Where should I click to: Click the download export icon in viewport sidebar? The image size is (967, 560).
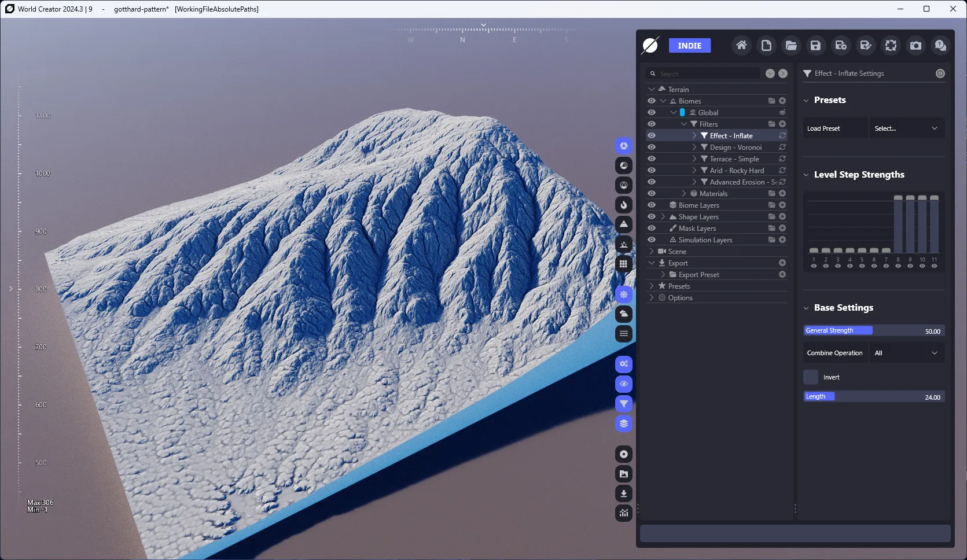click(624, 493)
